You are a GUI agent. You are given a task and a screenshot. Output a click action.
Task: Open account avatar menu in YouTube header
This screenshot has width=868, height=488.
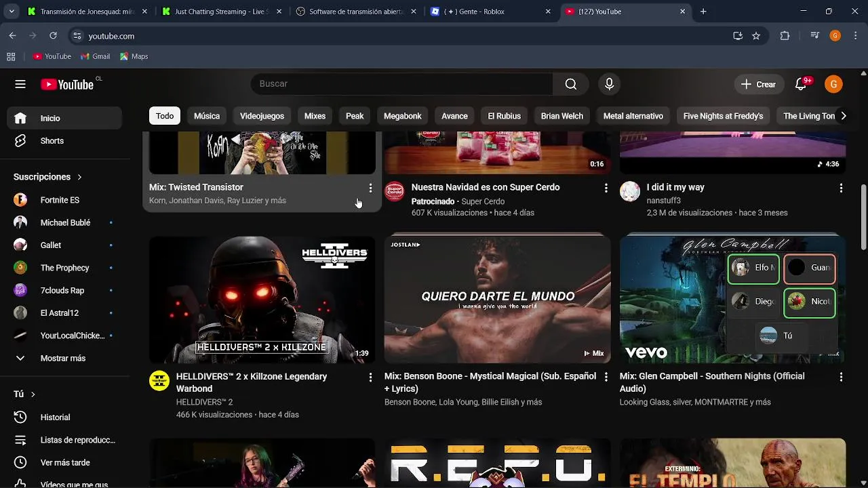pyautogui.click(x=833, y=84)
